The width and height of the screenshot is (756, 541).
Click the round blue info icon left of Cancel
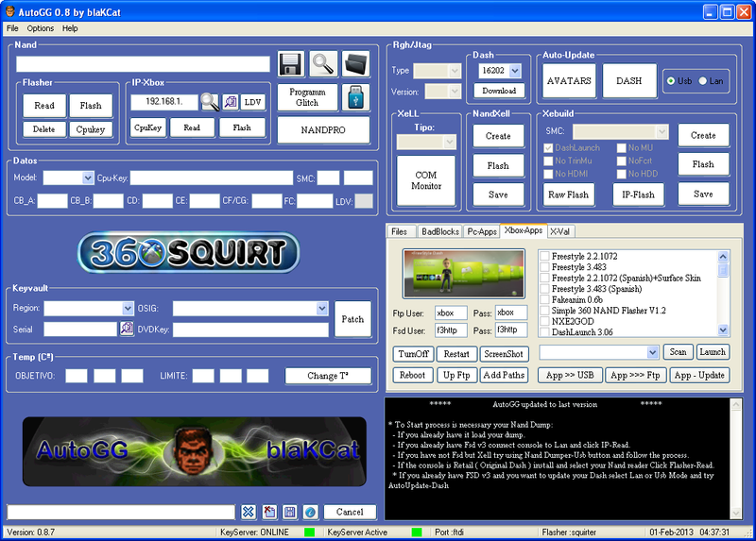310,512
